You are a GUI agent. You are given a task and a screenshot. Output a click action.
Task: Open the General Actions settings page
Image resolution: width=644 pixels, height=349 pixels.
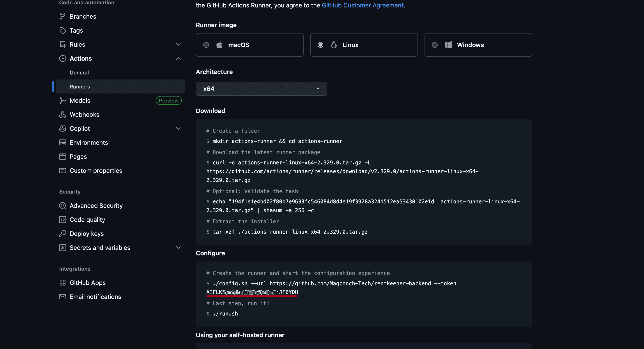79,72
